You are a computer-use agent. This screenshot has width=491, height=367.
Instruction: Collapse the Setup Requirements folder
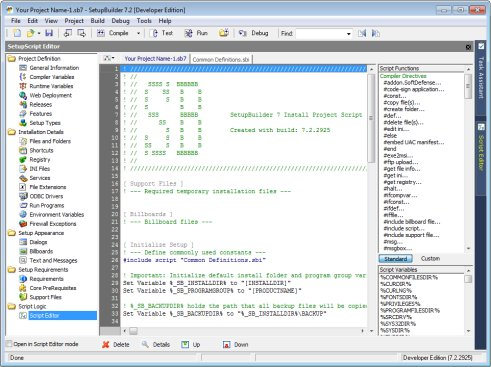[x=12, y=270]
